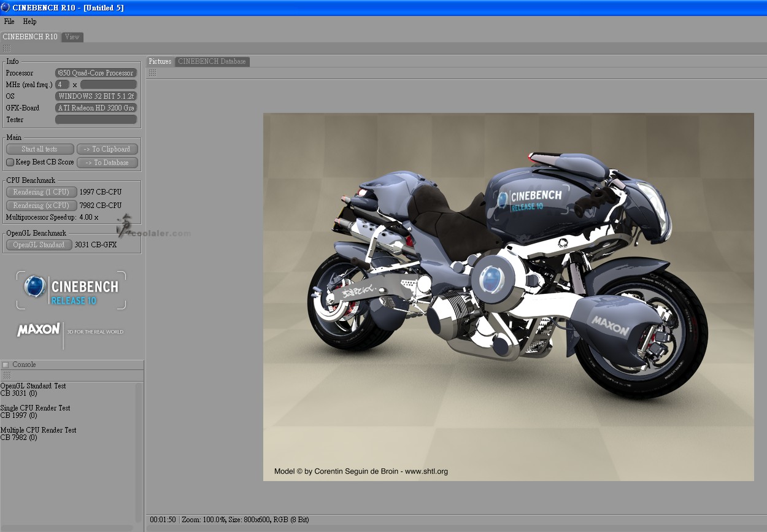Click the 1997 CB-CPU score text
Image resolution: width=767 pixels, height=532 pixels.
point(101,192)
